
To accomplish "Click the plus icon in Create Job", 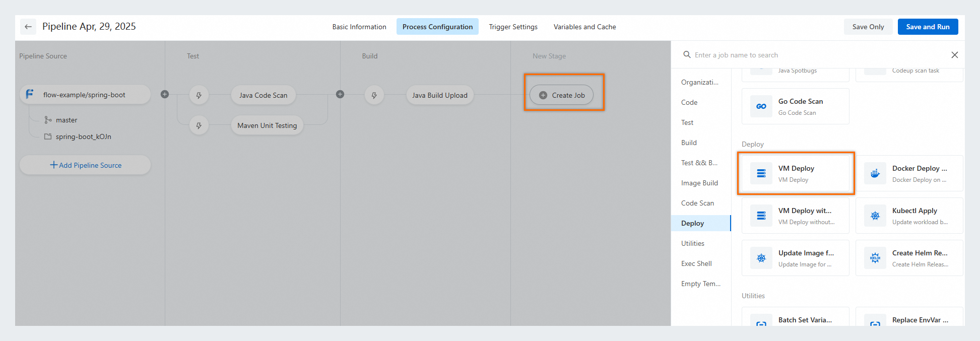I will (x=543, y=95).
